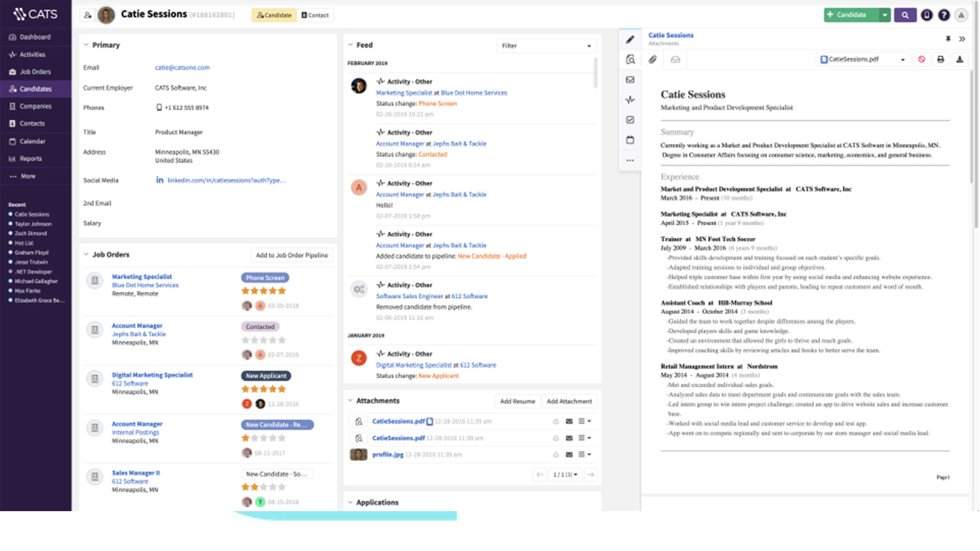The image size is (980, 551).
Task: Open the Sales Manager II job order
Action: coord(136,473)
